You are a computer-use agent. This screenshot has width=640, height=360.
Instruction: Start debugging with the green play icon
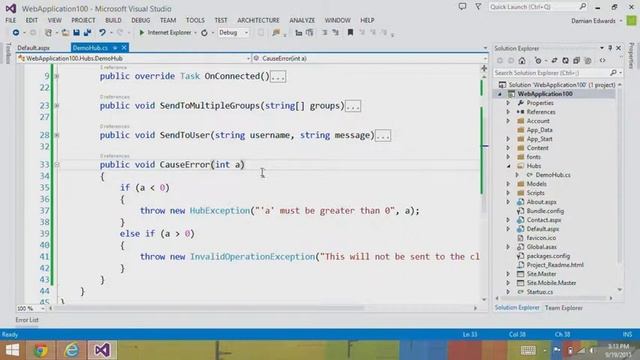142,33
